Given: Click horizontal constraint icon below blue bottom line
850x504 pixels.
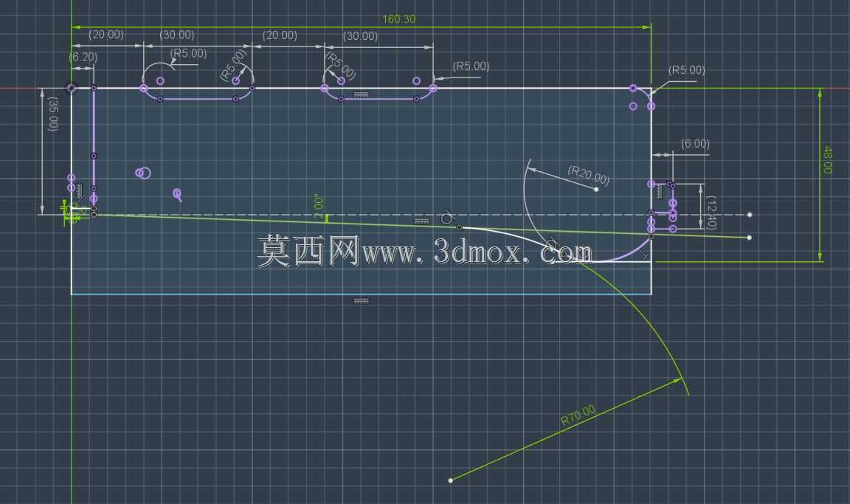Looking at the screenshot, I should 361,301.
